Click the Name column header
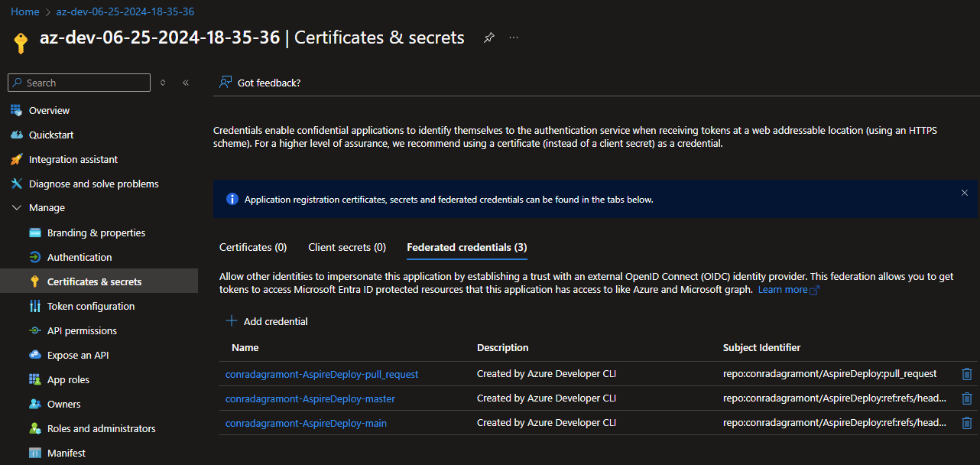Viewport: 980px width, 465px height. pyautogui.click(x=245, y=347)
